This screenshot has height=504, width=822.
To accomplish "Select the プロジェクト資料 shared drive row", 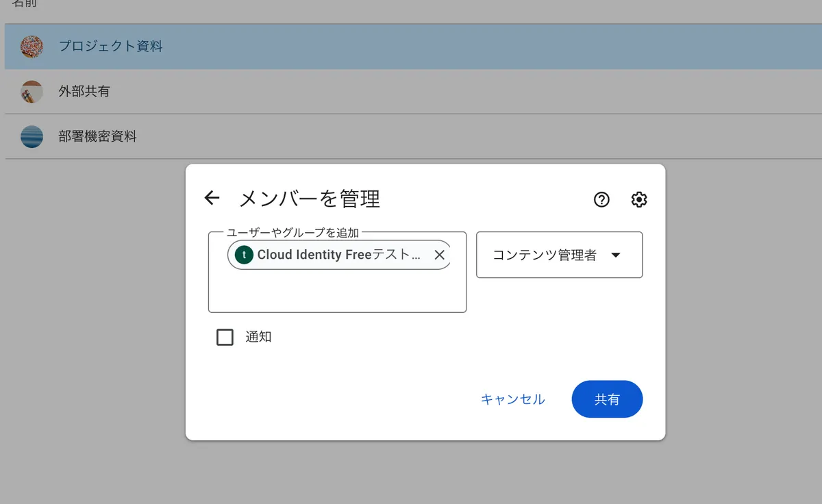I will click(x=411, y=47).
